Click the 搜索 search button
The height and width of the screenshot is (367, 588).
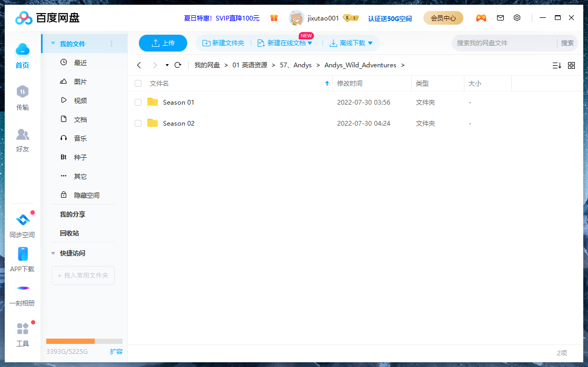point(567,43)
